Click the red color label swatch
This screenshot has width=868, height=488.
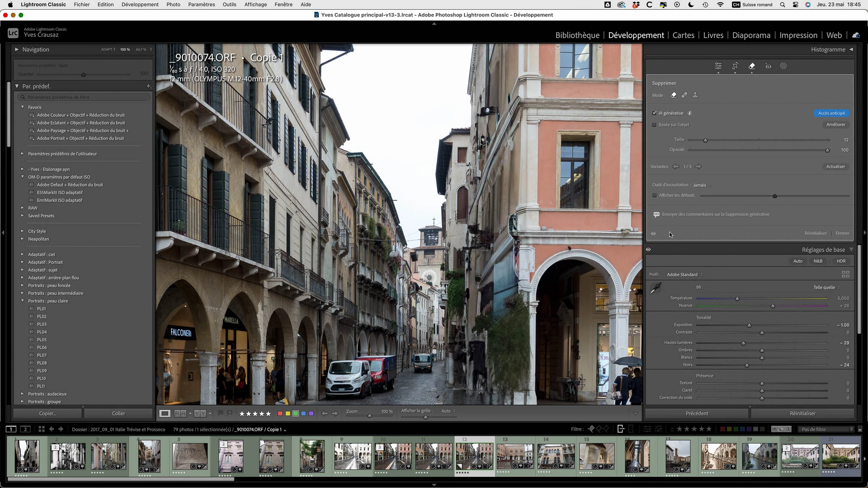pyautogui.click(x=280, y=413)
